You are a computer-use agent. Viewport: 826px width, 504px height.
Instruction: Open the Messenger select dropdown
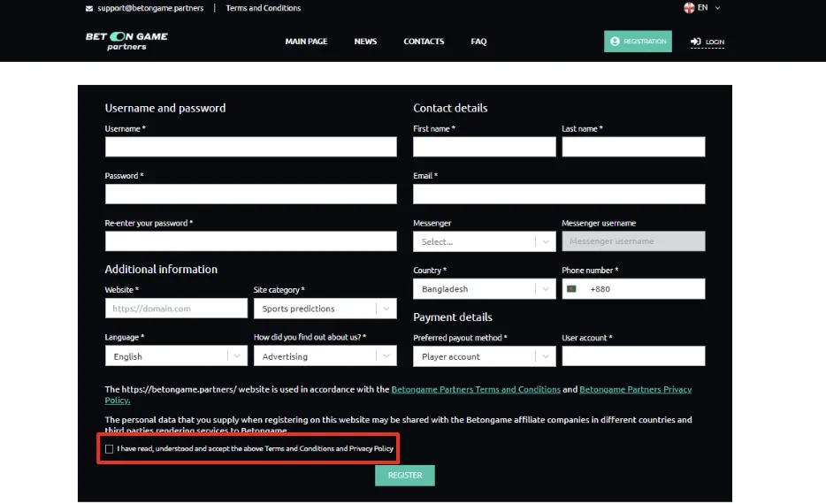coord(484,241)
